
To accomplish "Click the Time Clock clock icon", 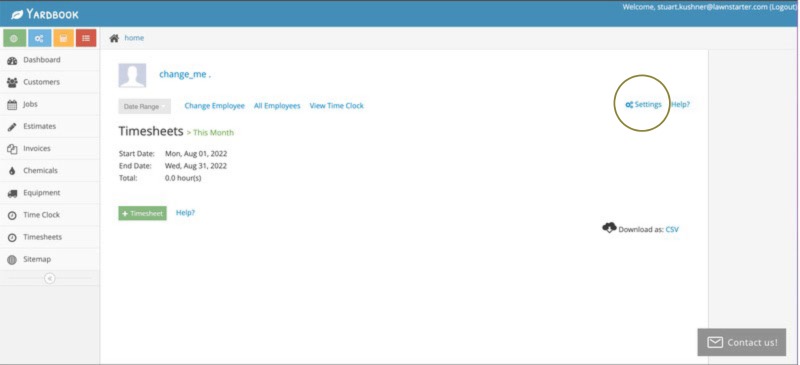I will [x=12, y=215].
